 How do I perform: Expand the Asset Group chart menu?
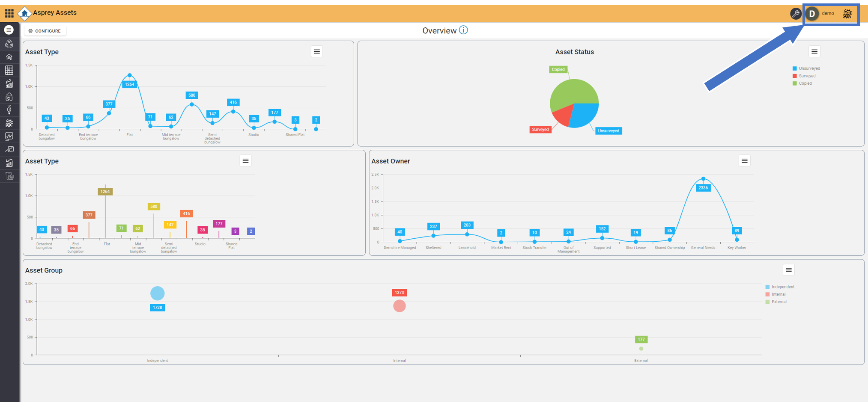(788, 270)
